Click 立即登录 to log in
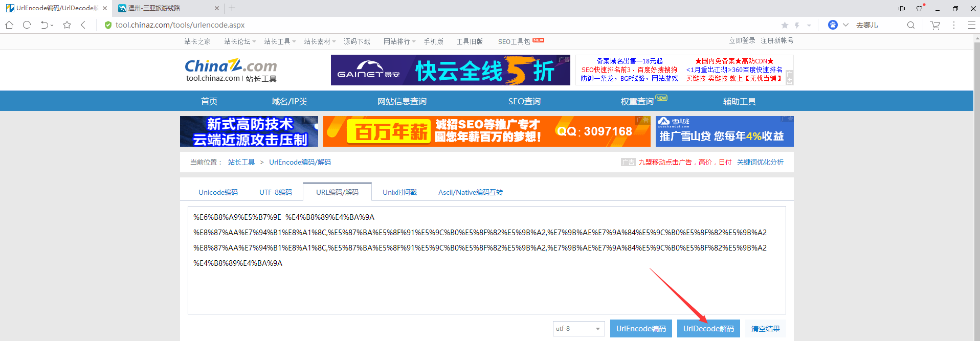This screenshot has width=980, height=341. coord(742,40)
